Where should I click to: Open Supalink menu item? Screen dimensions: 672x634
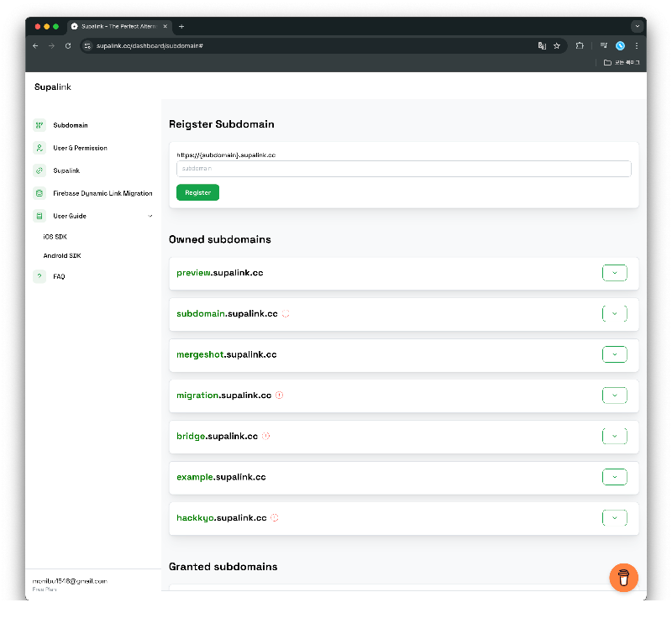(x=66, y=170)
